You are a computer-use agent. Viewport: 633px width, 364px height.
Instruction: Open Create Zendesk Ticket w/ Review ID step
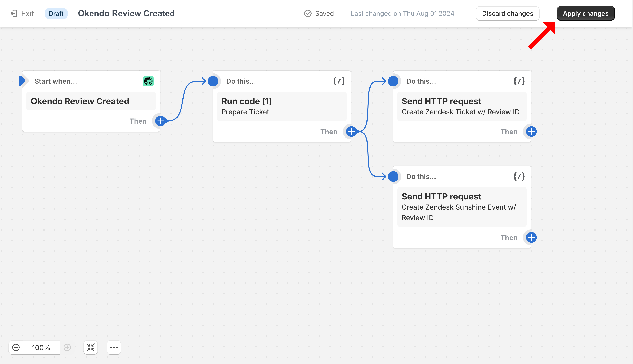click(462, 106)
